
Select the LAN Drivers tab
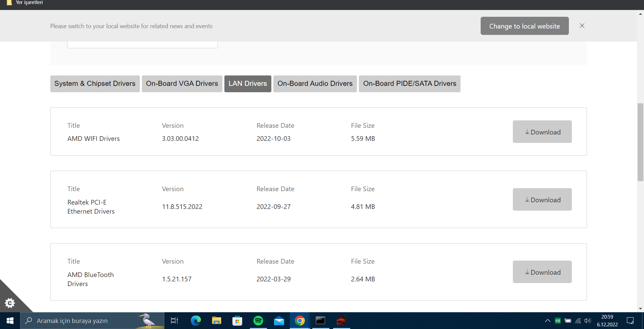point(248,84)
